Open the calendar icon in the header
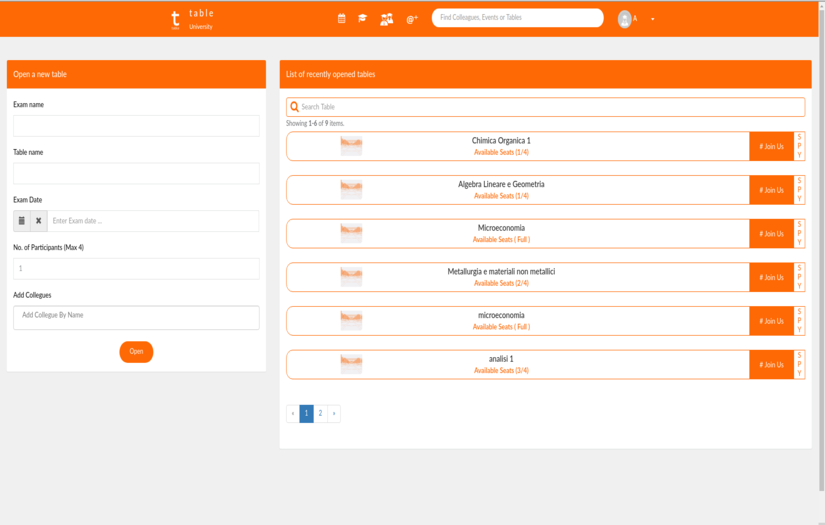 341,18
